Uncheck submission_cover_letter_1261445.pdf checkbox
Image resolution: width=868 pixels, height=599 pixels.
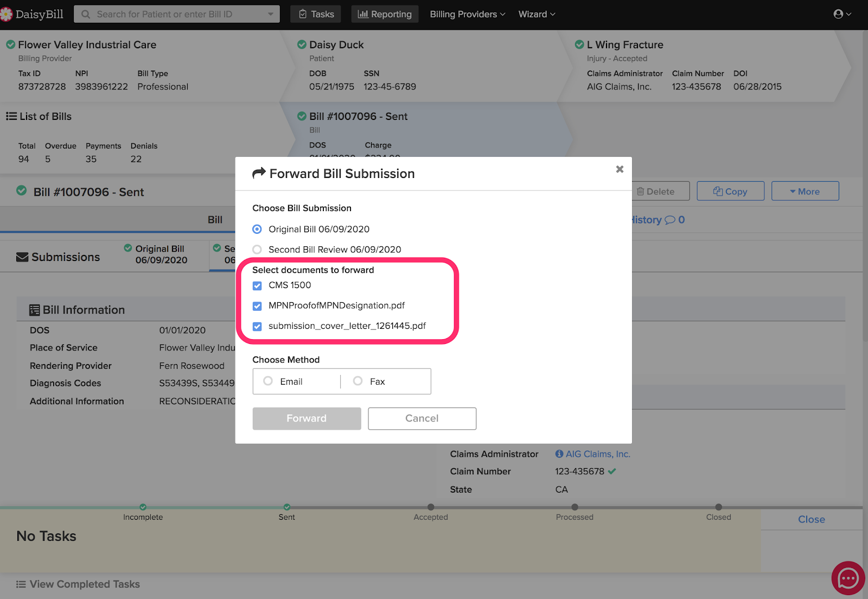click(x=257, y=326)
